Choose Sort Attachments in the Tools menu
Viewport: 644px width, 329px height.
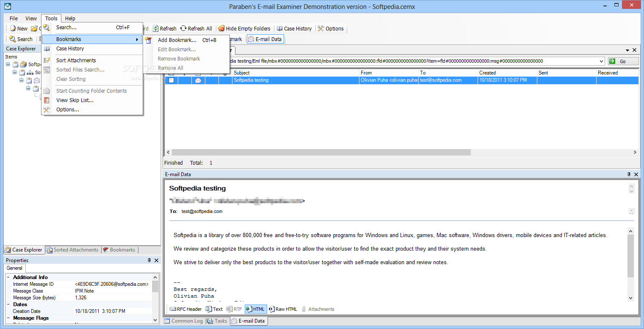(x=76, y=61)
